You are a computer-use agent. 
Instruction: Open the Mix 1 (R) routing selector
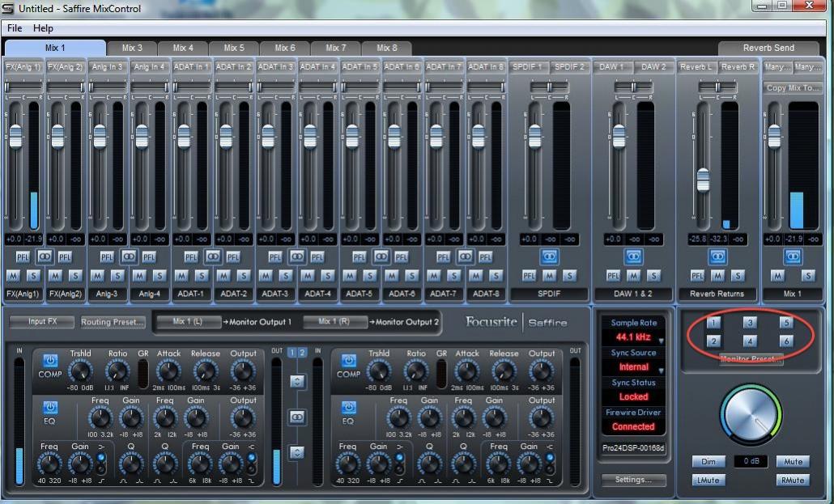pyautogui.click(x=335, y=322)
